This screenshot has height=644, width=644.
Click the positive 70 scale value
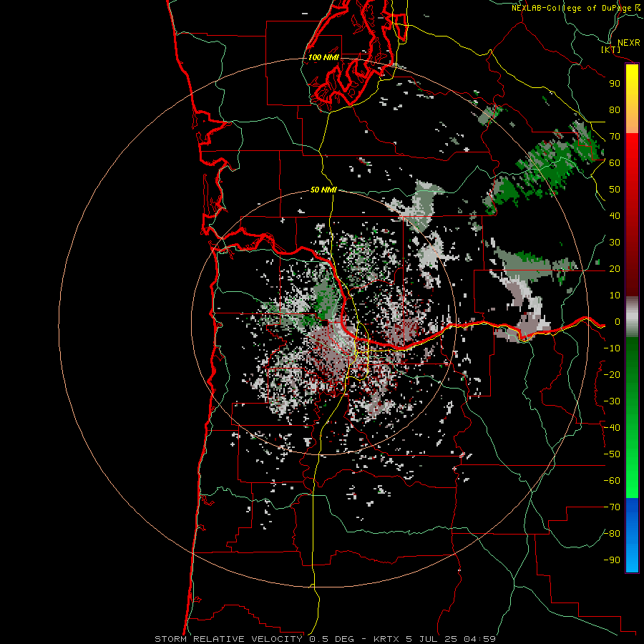click(615, 137)
